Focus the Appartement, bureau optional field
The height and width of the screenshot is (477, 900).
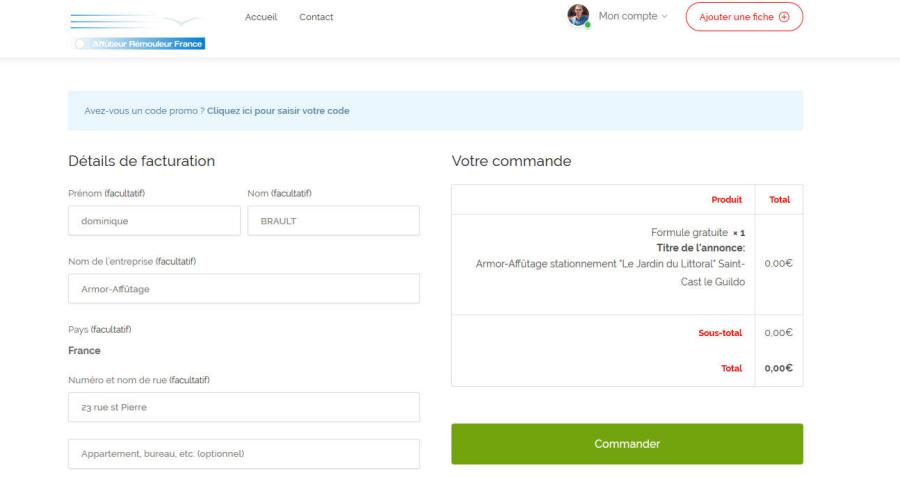click(x=244, y=454)
